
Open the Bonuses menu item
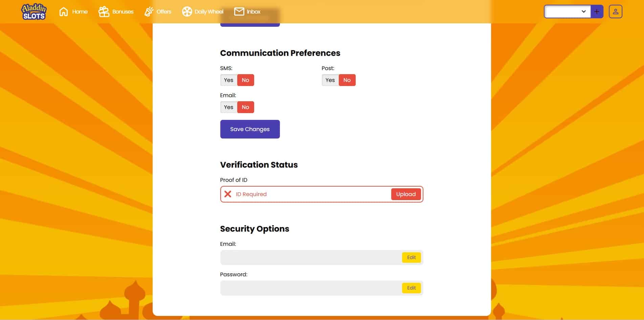[x=123, y=12]
